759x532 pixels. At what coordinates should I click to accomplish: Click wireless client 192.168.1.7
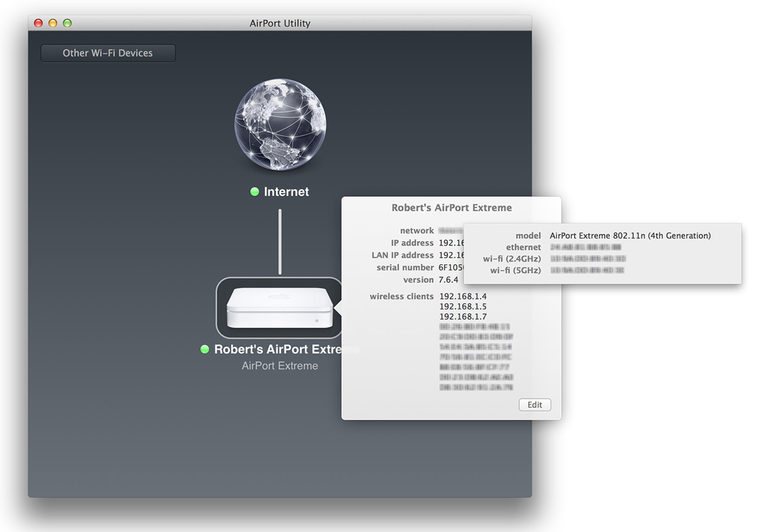(x=463, y=317)
